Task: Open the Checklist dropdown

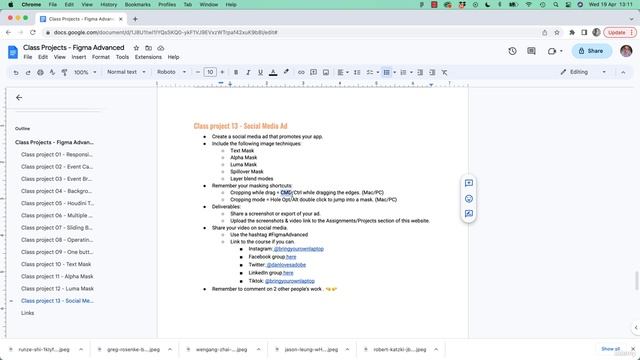Action: (372, 72)
